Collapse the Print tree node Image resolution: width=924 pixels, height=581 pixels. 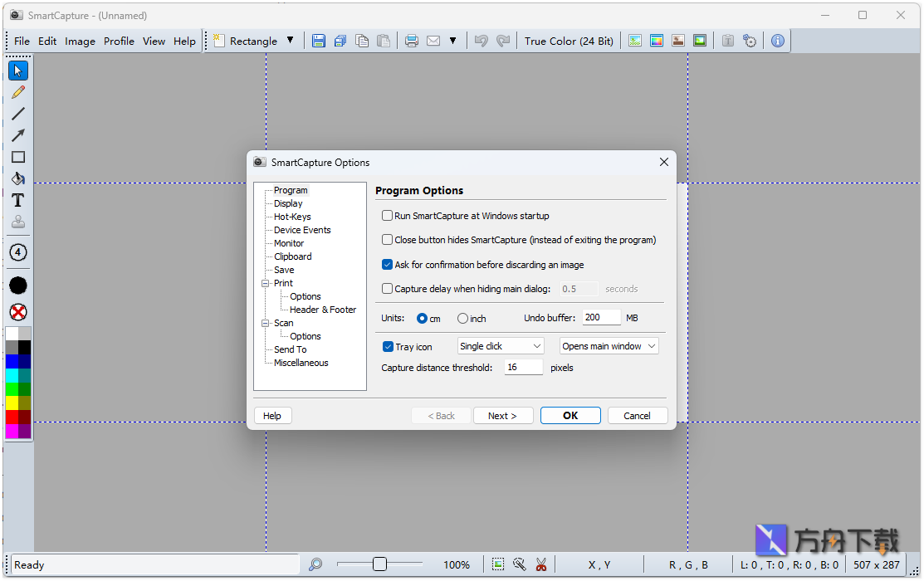pos(266,283)
